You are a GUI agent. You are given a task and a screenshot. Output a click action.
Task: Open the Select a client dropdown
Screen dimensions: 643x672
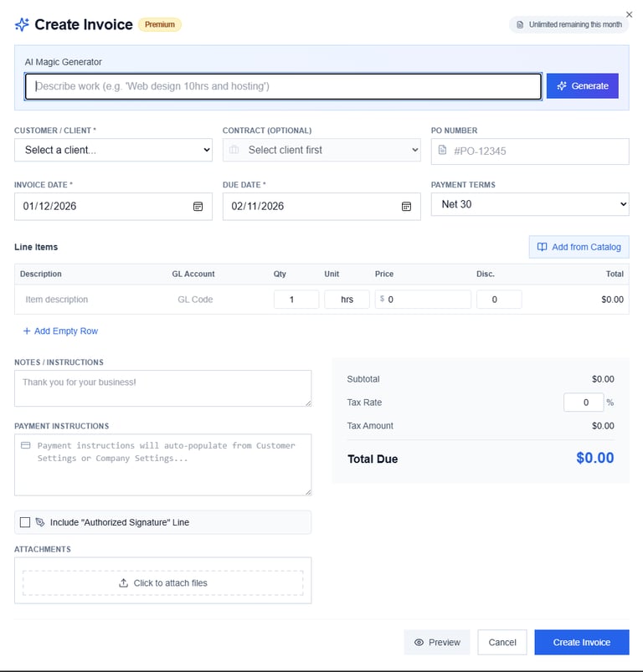coord(113,150)
